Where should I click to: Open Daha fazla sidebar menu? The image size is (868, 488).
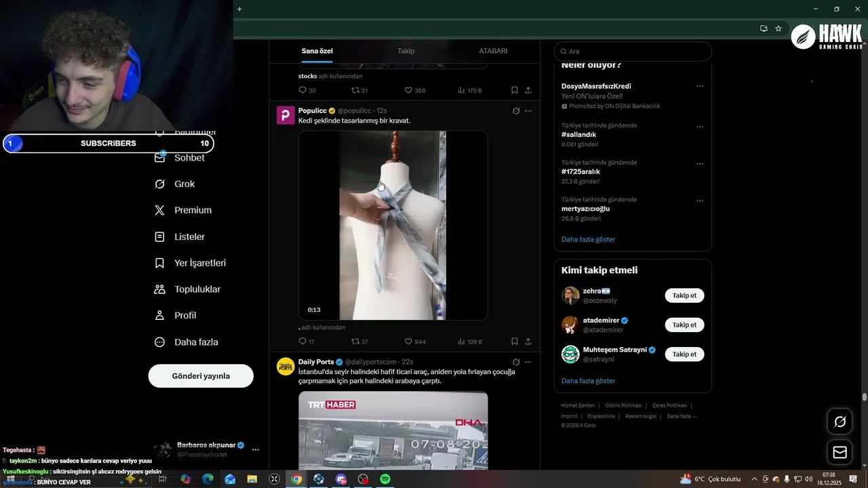(x=186, y=342)
